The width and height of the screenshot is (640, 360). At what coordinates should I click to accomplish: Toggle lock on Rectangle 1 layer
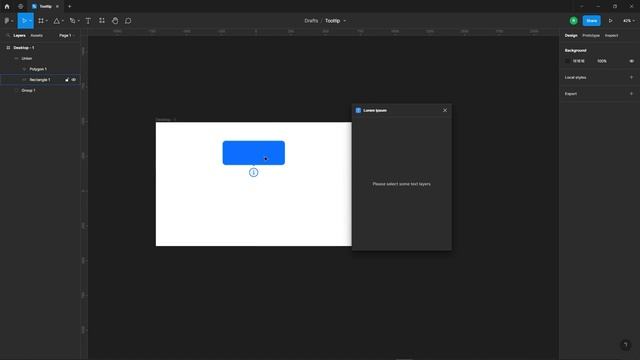(x=67, y=80)
